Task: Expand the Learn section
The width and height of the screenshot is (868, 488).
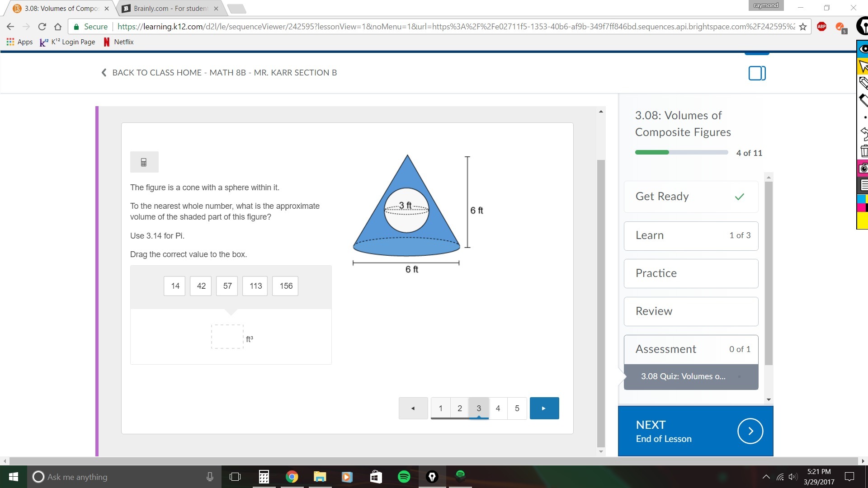Action: [x=691, y=235]
